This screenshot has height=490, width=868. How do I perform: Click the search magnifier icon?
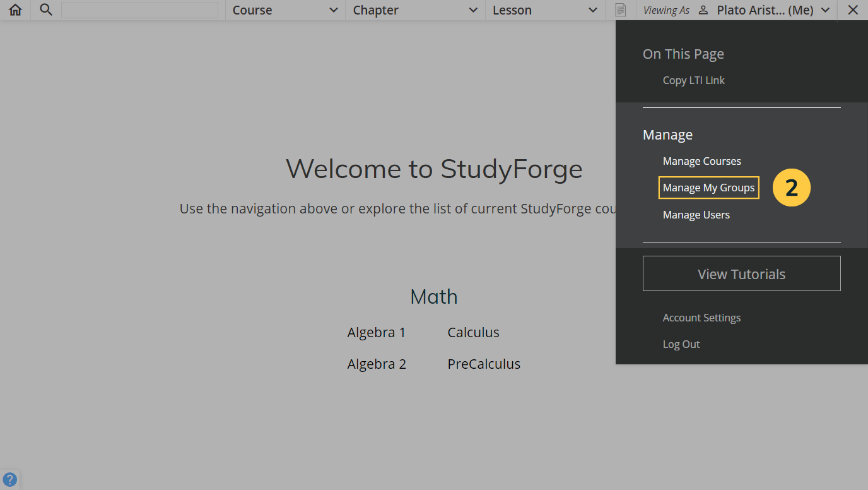[x=45, y=10]
